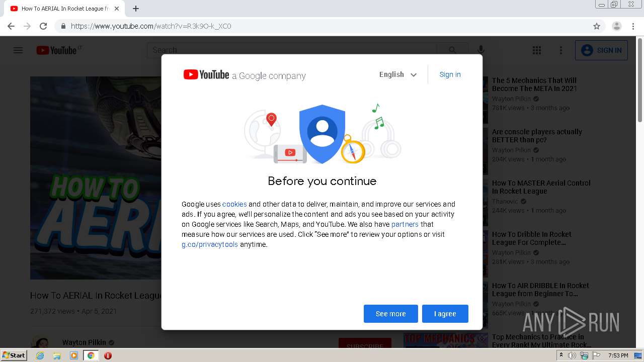Viewport: 644px width, 362px height.
Task: Click the 271,372 views text
Action: click(x=52, y=311)
